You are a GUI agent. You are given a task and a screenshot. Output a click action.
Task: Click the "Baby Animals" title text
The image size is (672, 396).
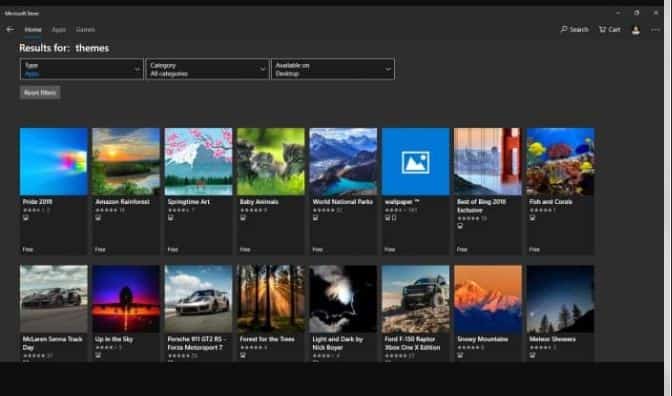click(259, 202)
